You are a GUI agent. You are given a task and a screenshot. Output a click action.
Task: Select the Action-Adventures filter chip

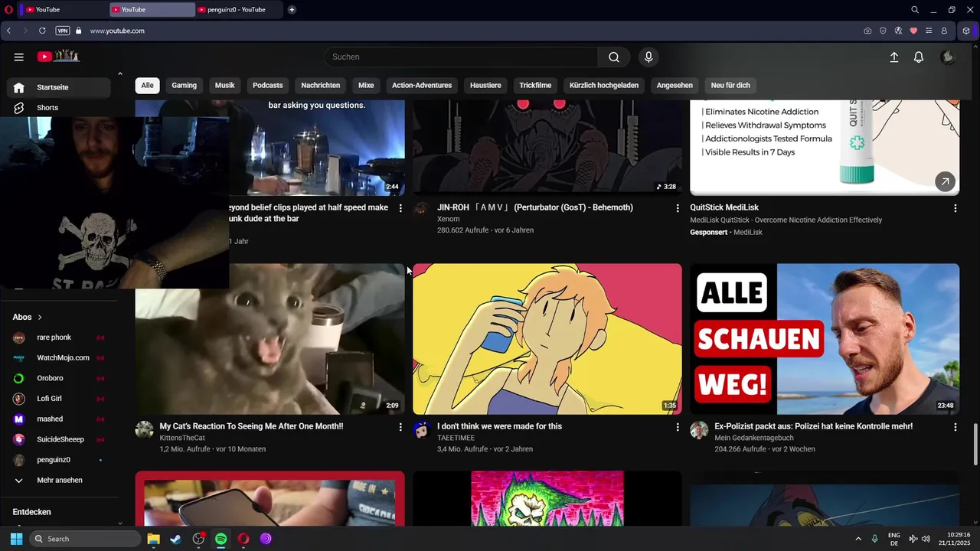click(422, 85)
